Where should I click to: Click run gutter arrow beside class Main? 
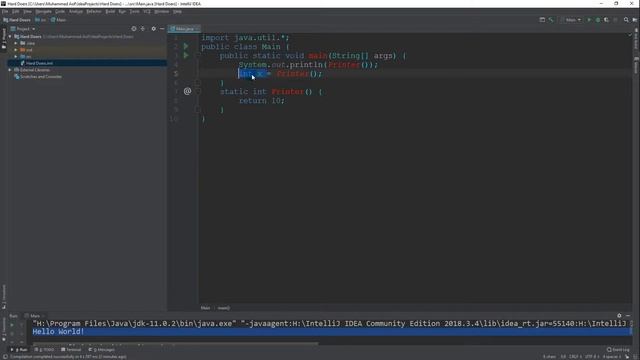coord(186,46)
